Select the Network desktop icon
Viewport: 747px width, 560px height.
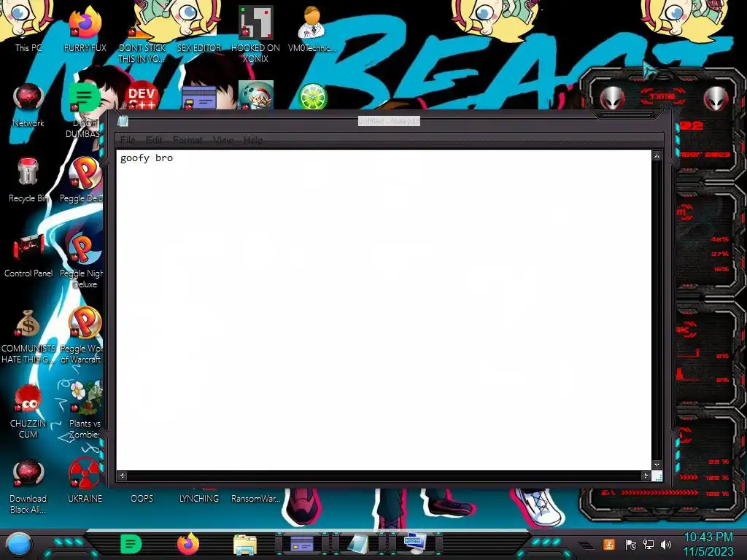[28, 105]
